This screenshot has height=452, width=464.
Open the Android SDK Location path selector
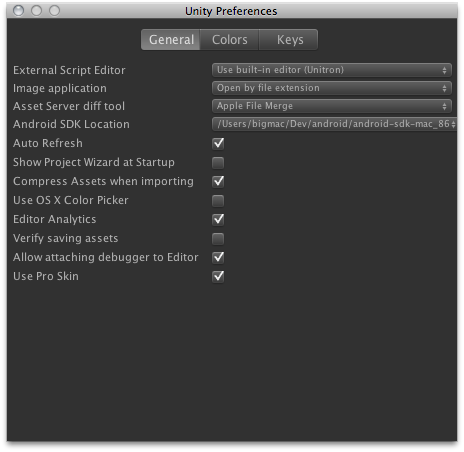pos(334,124)
